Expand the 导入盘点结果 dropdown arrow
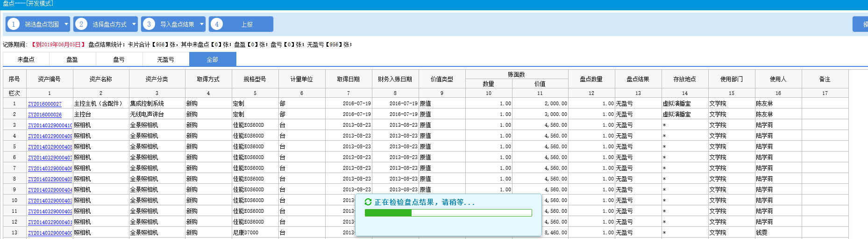 201,24
